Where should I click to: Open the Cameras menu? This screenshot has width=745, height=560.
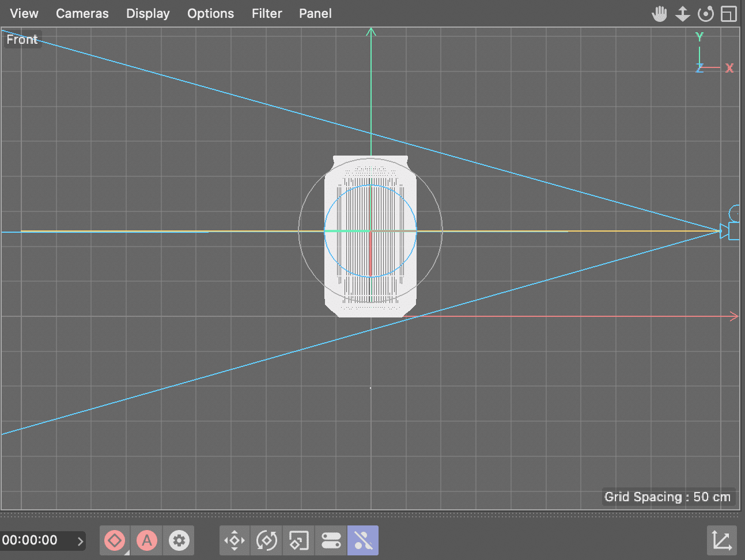82,13
